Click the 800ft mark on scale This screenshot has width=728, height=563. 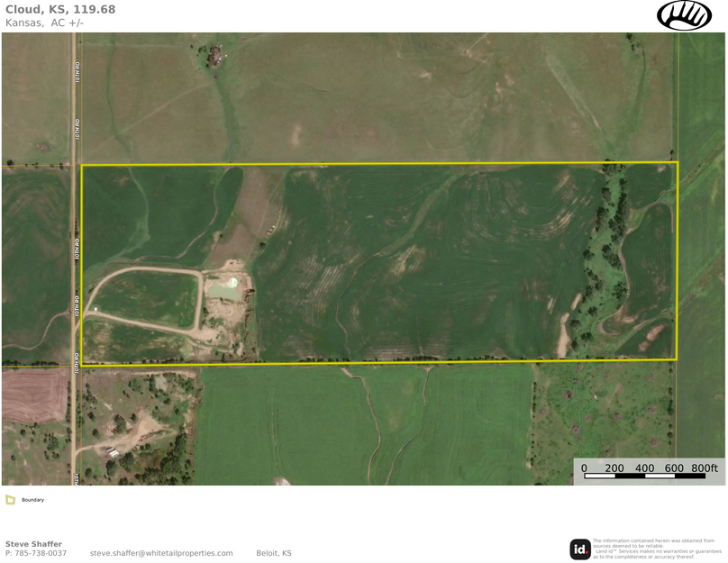pyautogui.click(x=705, y=468)
